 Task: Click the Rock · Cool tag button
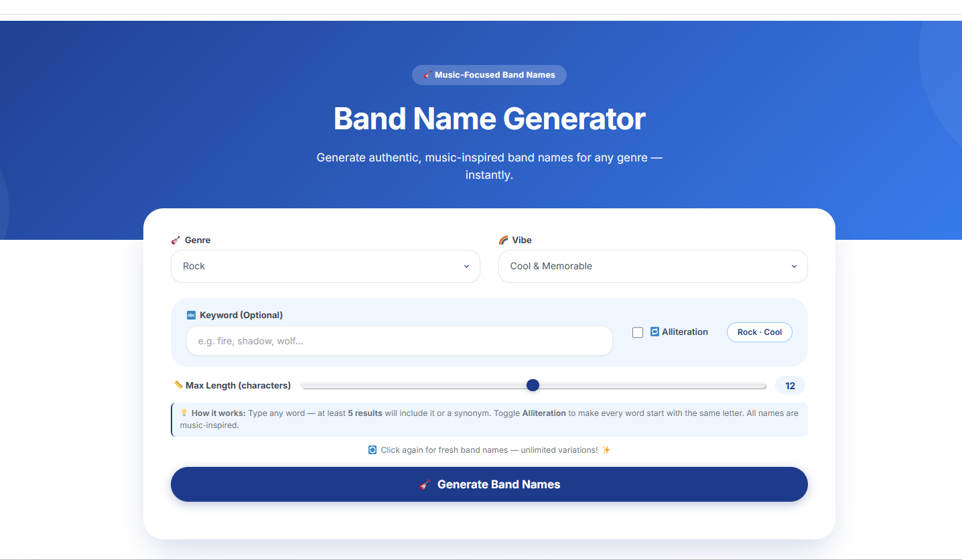pos(759,332)
